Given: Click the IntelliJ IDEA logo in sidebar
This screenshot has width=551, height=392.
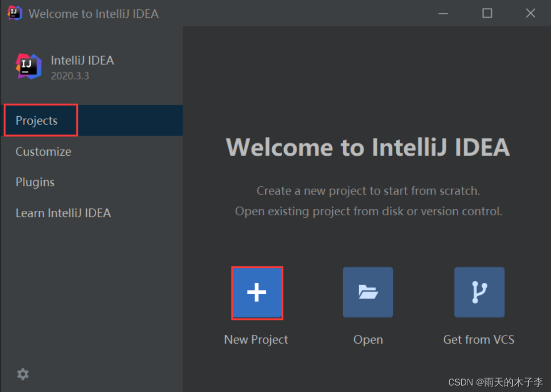Looking at the screenshot, I should (28, 66).
